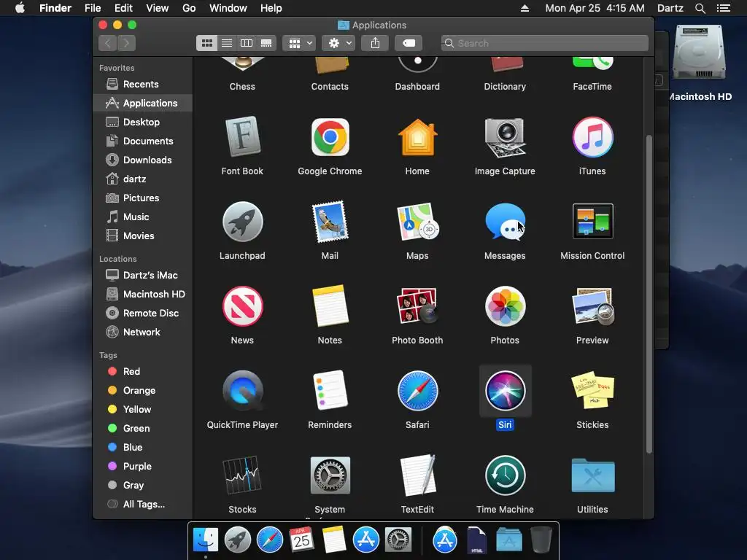Click All Tags… in the sidebar
Image resolution: width=747 pixels, height=560 pixels.
pyautogui.click(x=143, y=505)
